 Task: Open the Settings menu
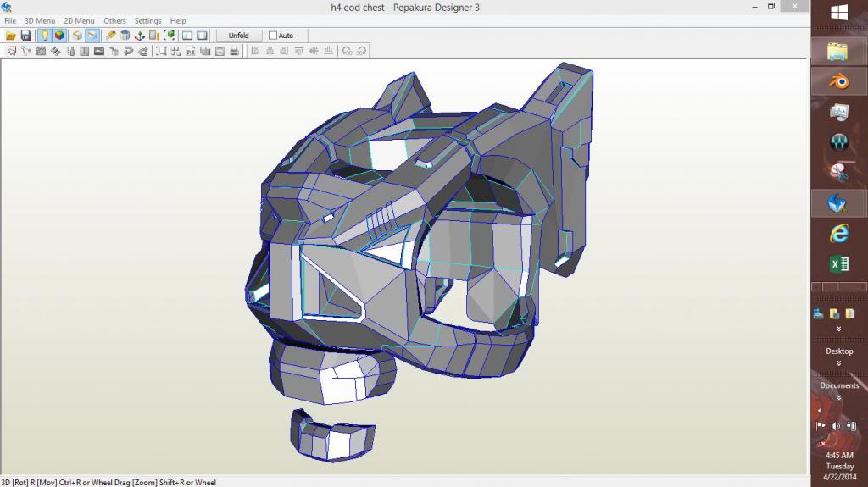[147, 20]
